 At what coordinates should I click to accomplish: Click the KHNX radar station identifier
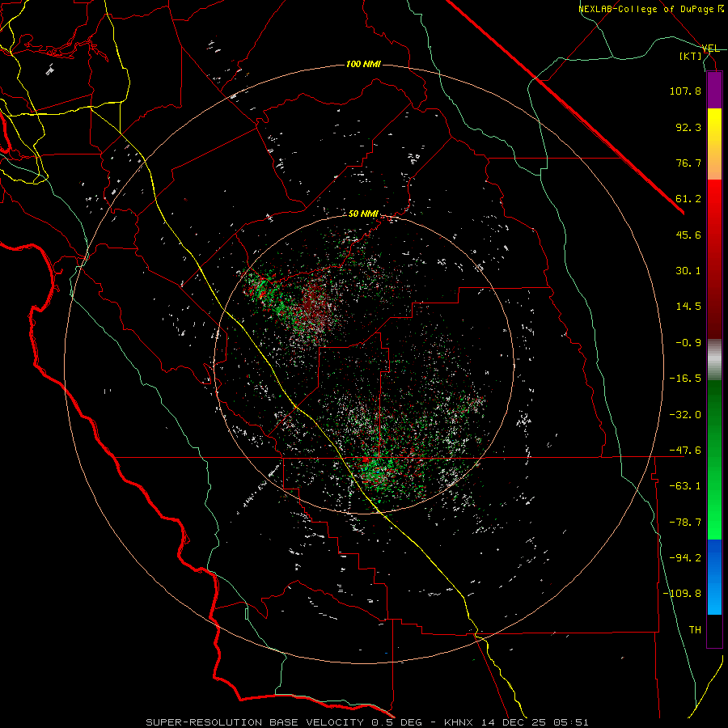coord(459,722)
